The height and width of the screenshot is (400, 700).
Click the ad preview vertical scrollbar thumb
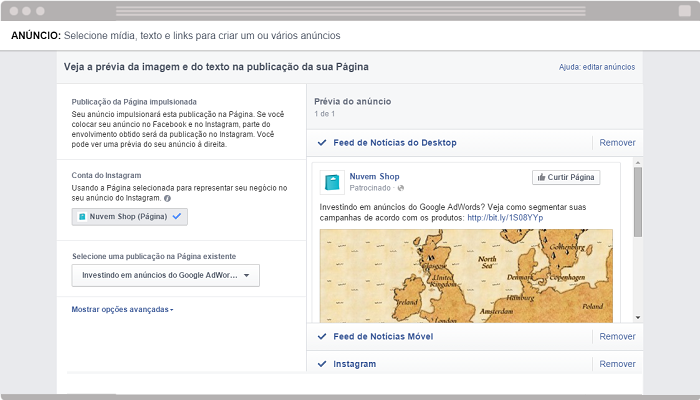point(638,202)
